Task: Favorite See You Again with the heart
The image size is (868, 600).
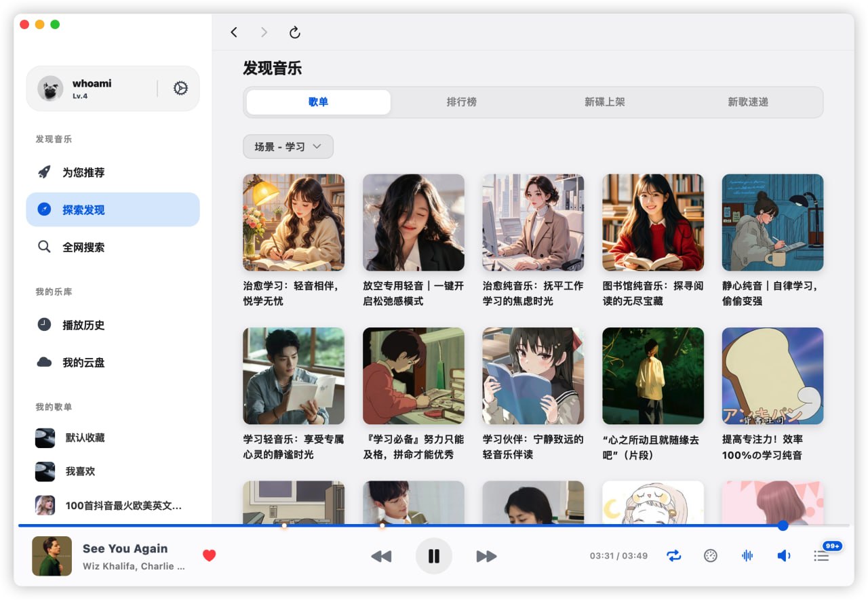Action: pyautogui.click(x=209, y=555)
